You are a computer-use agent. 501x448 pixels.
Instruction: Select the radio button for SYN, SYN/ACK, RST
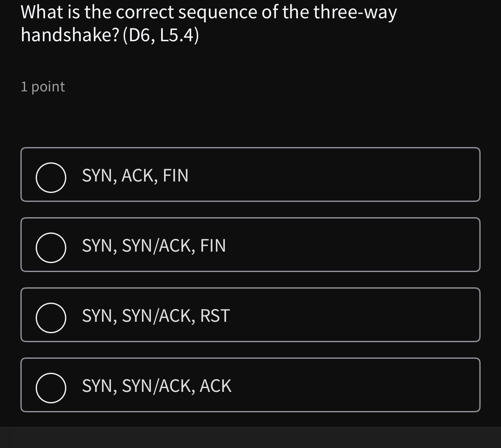[x=51, y=319]
